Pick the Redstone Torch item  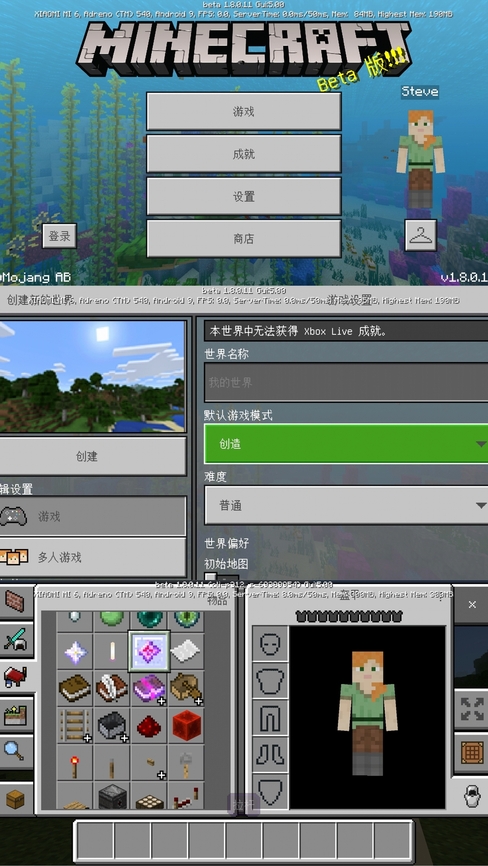75,763
